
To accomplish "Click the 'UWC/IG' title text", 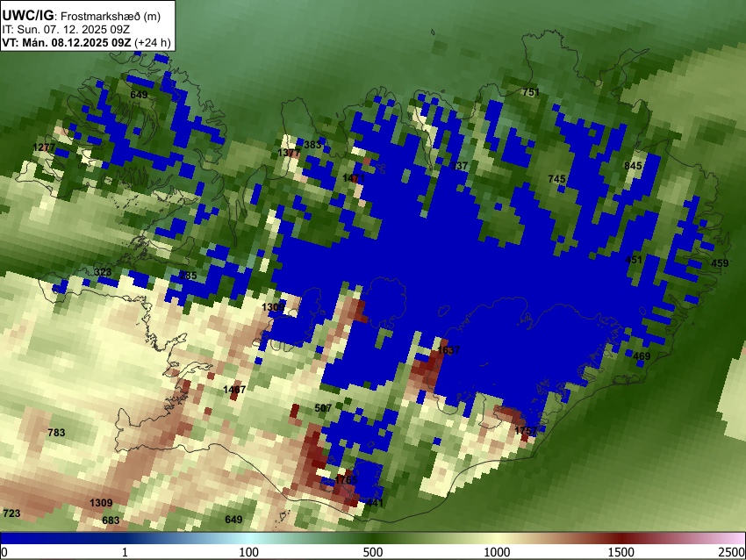I will 27,16.
